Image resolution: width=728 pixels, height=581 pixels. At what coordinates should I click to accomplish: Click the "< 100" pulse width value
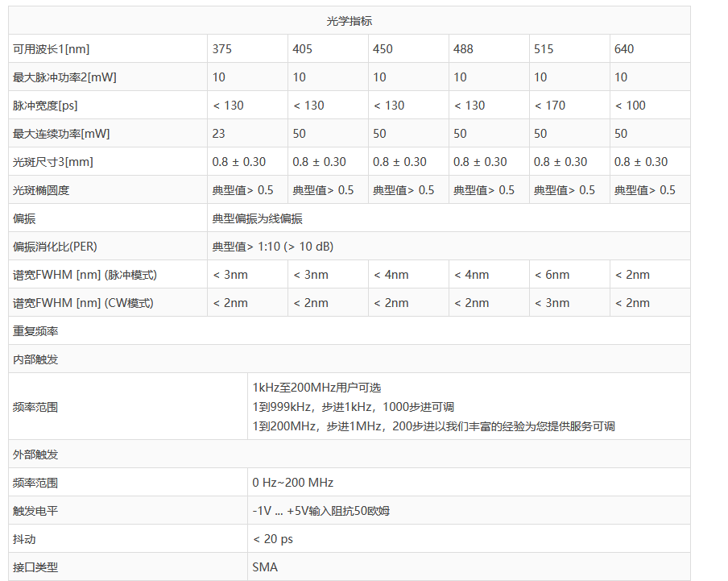[631, 106]
